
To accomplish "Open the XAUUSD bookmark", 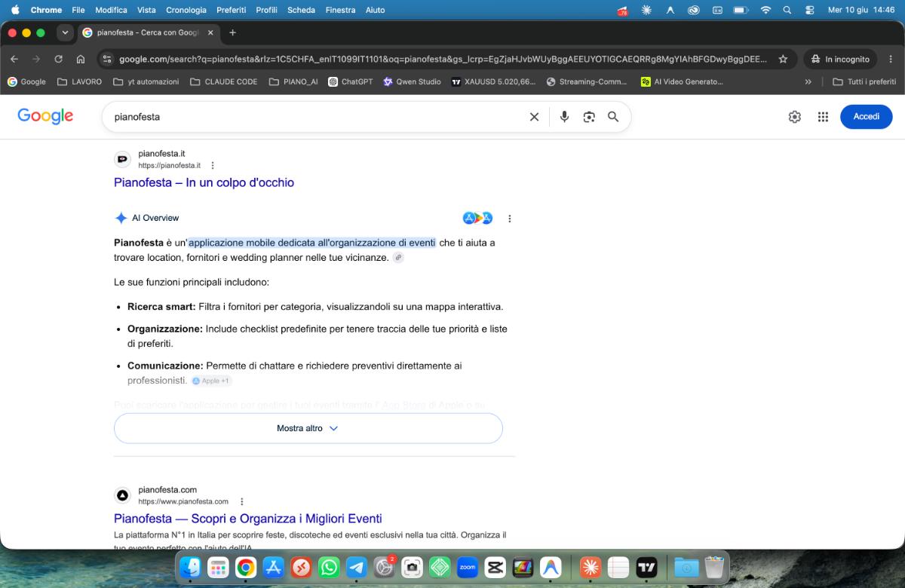I will tap(493, 81).
